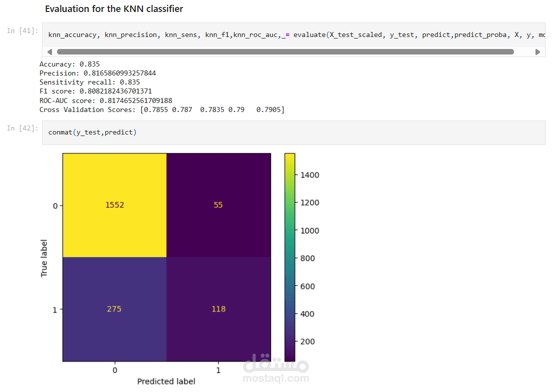Select the In [42] cell prompt
Viewport: 552px width, 392px height.
click(x=22, y=128)
